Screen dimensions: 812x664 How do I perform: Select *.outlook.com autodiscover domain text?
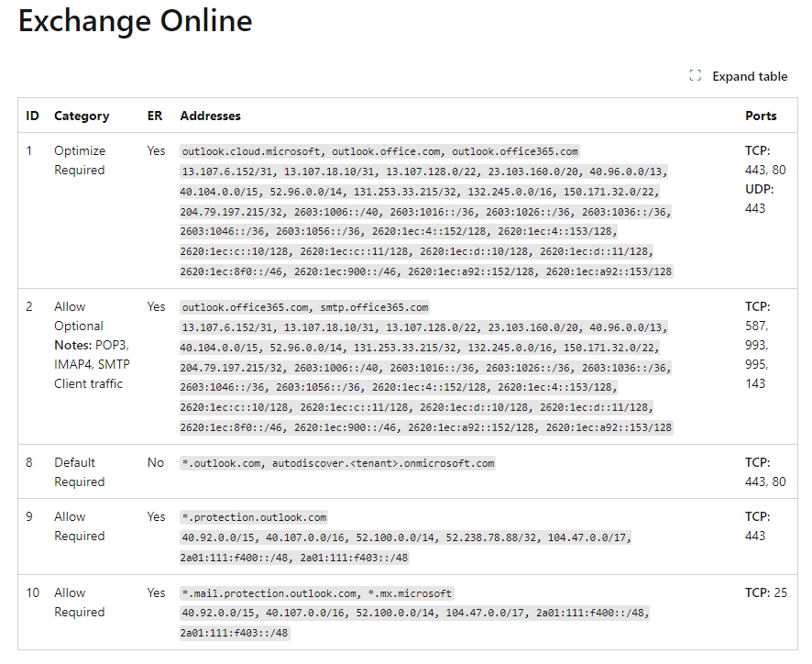[337, 463]
